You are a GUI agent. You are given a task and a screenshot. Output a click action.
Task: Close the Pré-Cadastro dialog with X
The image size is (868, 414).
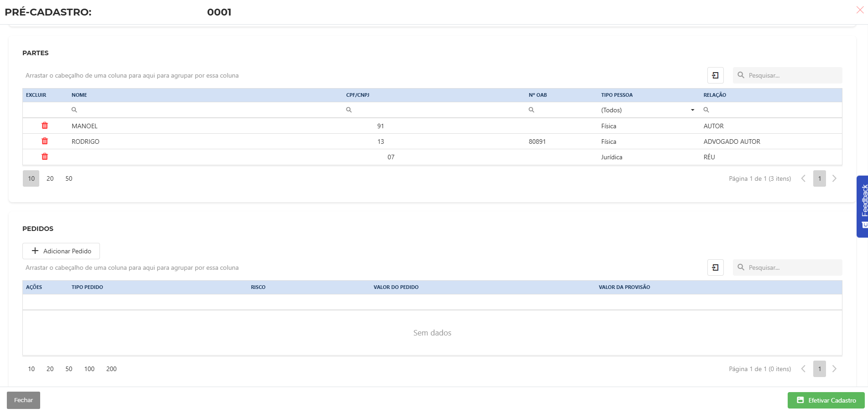click(860, 10)
